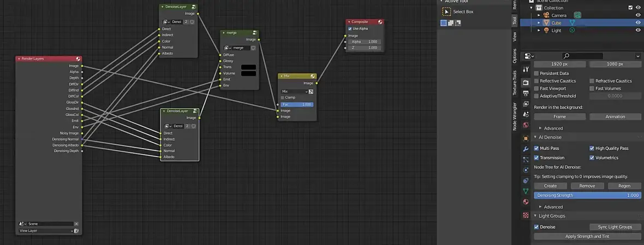Choose the Extend Selection mode icon
644x245 pixels.
451,23
